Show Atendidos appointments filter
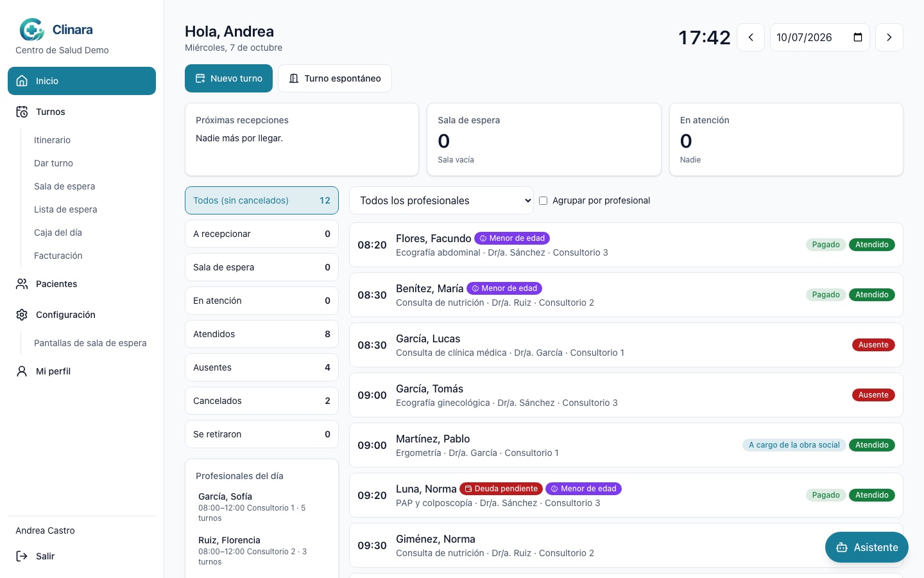 262,334
